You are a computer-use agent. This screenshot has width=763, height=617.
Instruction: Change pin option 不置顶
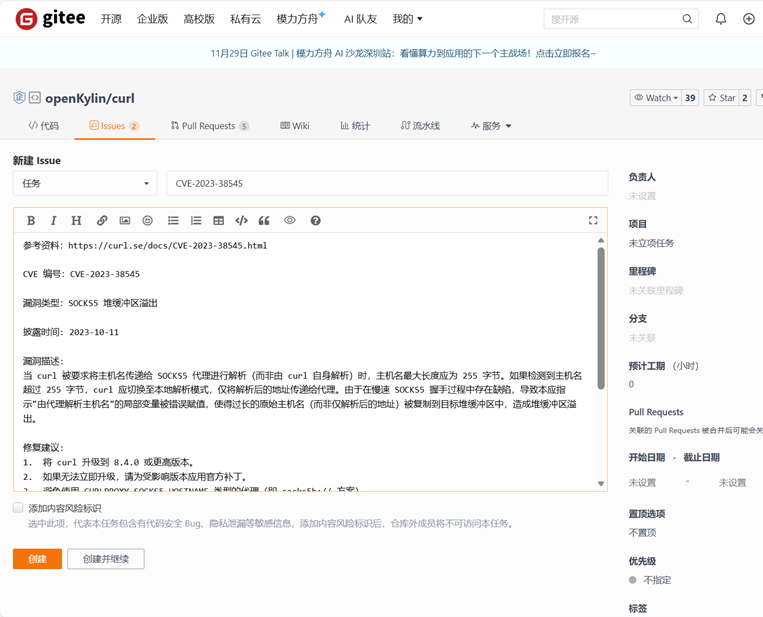click(x=642, y=533)
